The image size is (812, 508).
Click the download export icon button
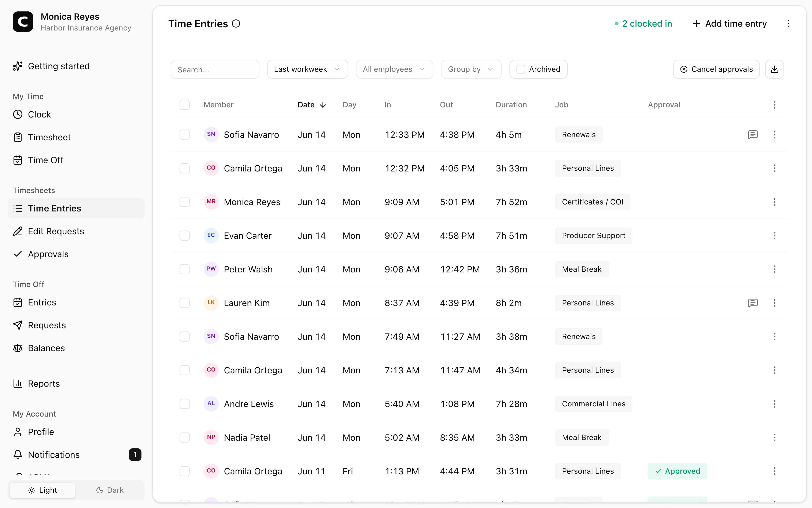[774, 69]
